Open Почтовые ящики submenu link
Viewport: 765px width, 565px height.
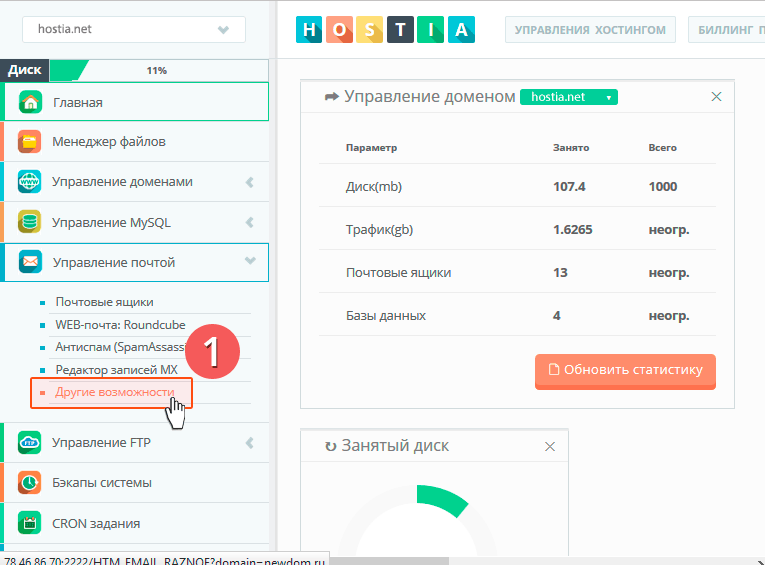point(104,302)
